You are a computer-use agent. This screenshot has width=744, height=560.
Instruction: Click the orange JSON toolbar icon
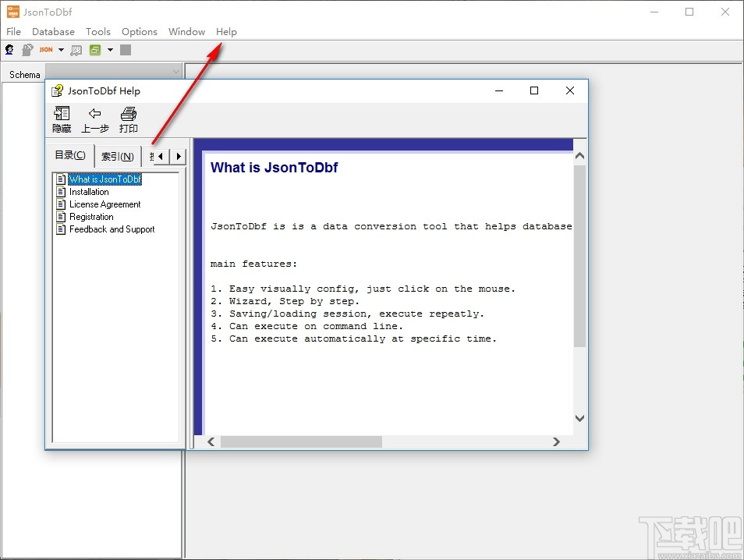click(x=46, y=50)
